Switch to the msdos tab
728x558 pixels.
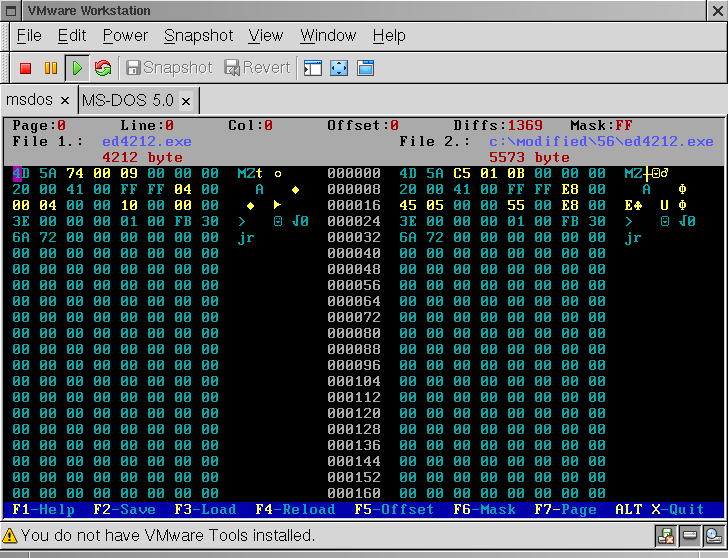click(x=39, y=100)
